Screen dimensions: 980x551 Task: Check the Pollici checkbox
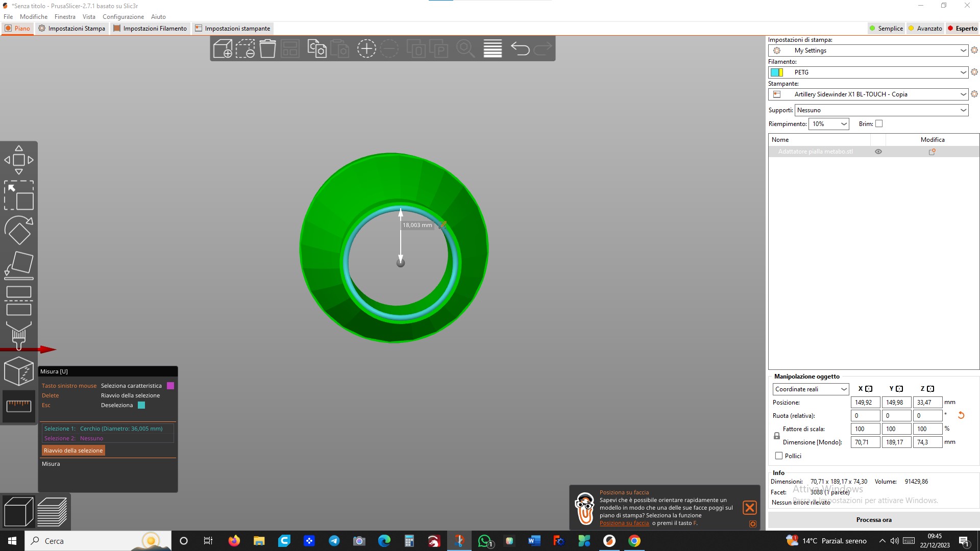tap(779, 456)
